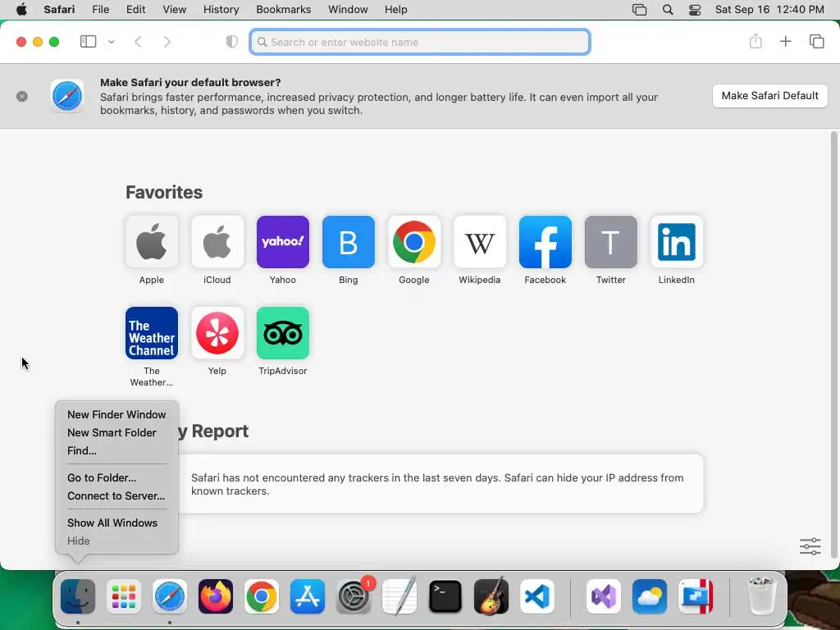The image size is (840, 630).
Task: Open the Apple system menu
Action: click(x=21, y=10)
